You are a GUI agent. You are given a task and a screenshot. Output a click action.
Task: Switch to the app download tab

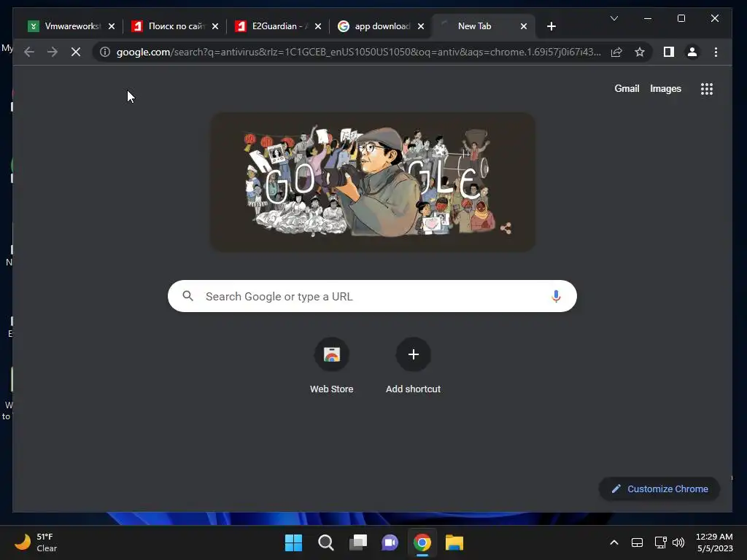click(382, 26)
